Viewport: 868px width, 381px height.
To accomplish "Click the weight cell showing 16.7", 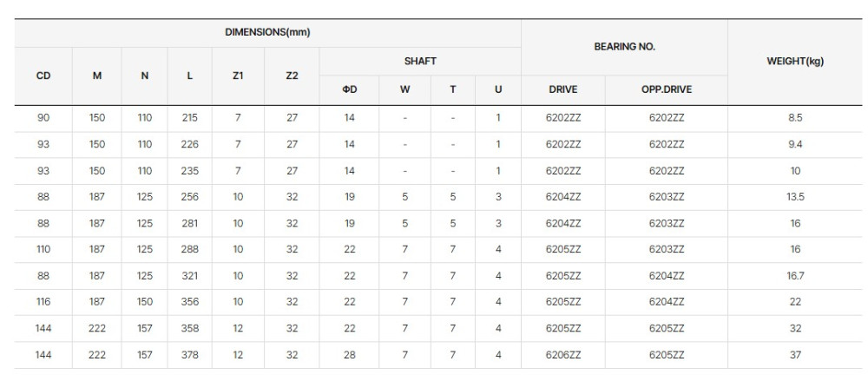I will 795,276.
